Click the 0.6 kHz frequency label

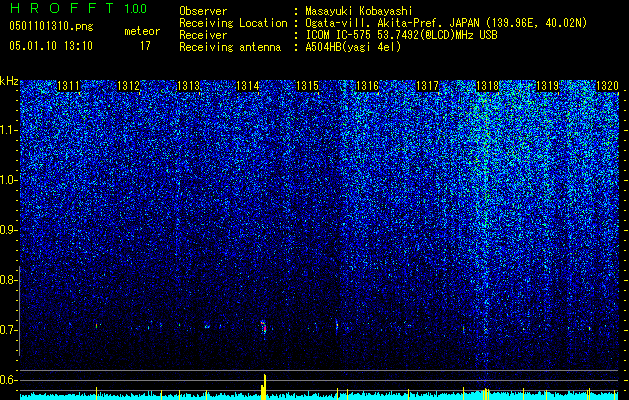click(9, 380)
